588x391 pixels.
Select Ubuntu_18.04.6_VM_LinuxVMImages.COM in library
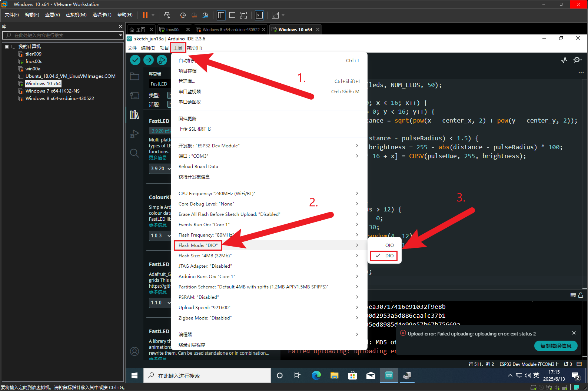pos(70,76)
